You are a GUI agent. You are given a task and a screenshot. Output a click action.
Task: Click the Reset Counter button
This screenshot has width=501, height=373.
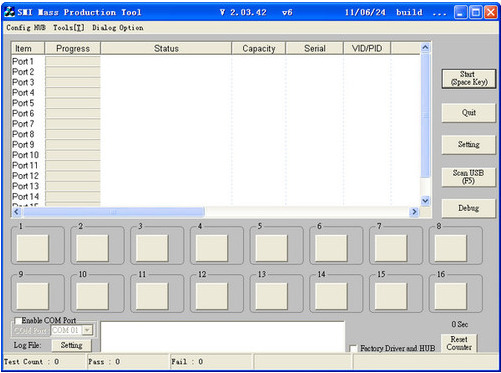pos(459,343)
